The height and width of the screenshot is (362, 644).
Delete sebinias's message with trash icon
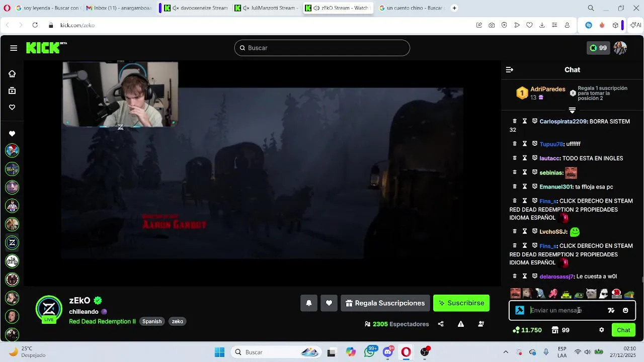click(515, 172)
